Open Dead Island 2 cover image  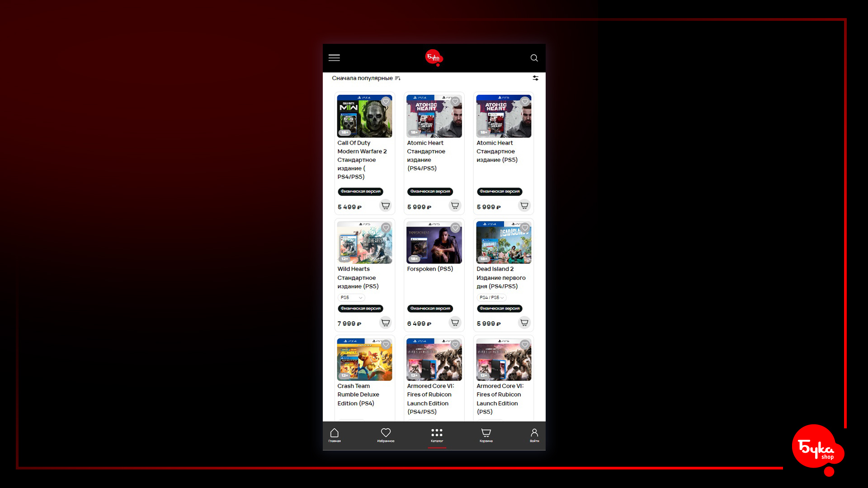[504, 242]
